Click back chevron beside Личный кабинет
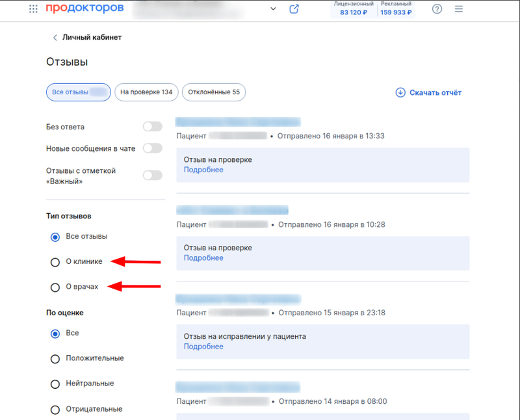This screenshot has height=420, width=520. pos(55,38)
